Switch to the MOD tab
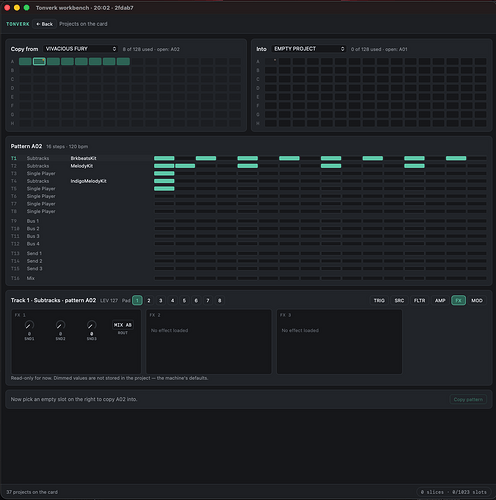The height and width of the screenshot is (500, 496). click(x=477, y=300)
